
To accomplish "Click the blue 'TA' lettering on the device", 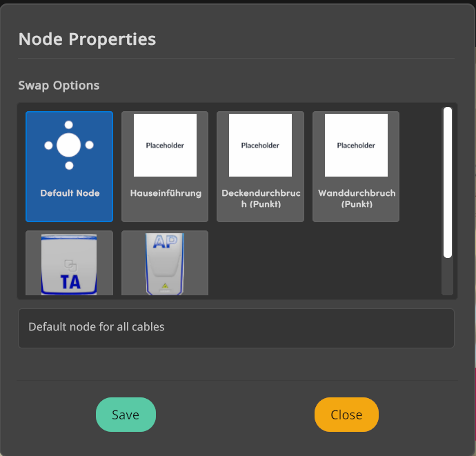I will [70, 281].
